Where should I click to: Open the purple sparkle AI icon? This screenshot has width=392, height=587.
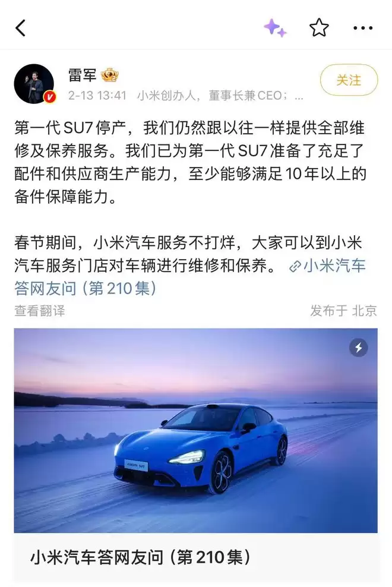[275, 28]
